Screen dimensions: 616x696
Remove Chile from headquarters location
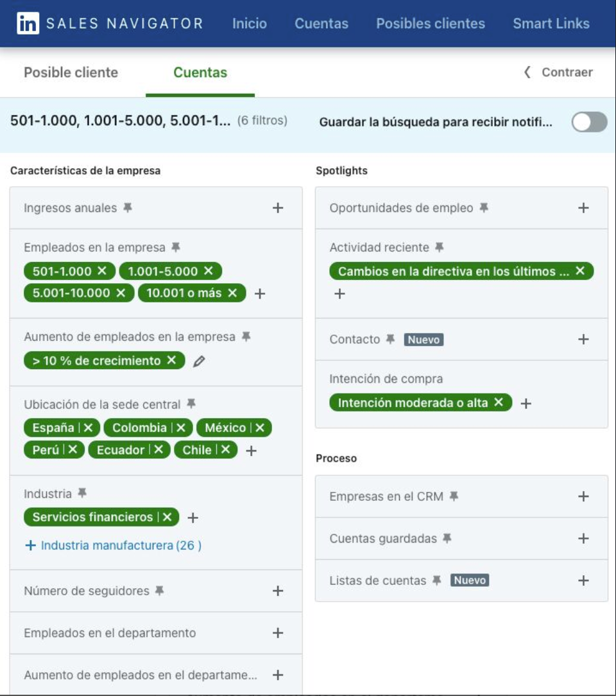225,449
